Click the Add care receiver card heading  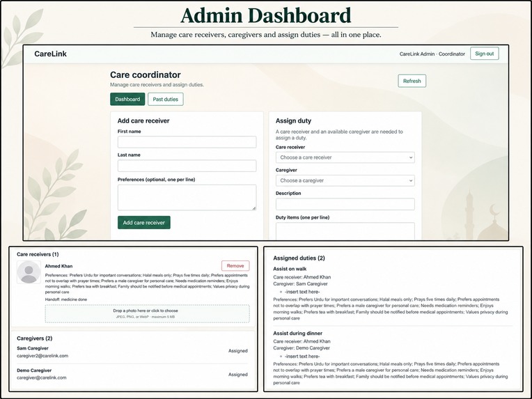(143, 120)
